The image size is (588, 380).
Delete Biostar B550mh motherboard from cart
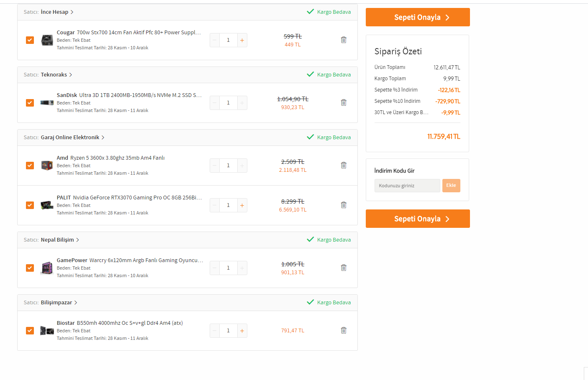click(x=344, y=330)
